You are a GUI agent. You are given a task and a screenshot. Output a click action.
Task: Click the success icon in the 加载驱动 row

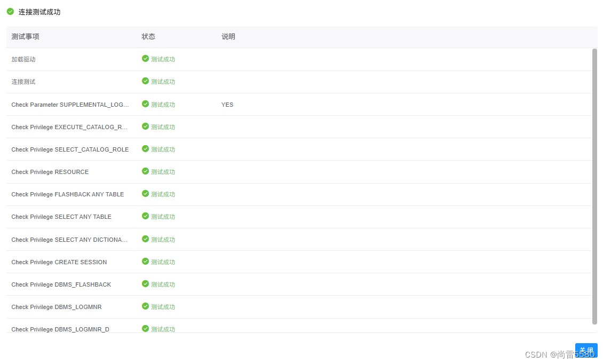click(145, 59)
